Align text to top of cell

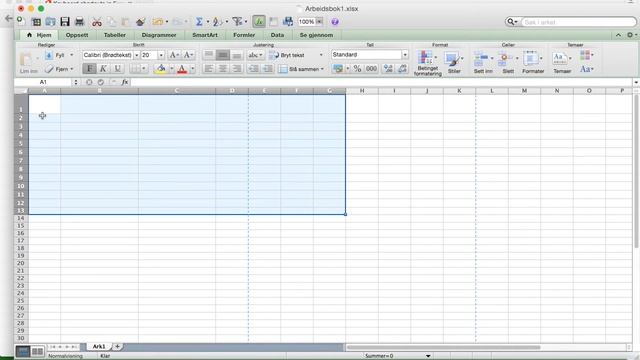[x=209, y=55]
